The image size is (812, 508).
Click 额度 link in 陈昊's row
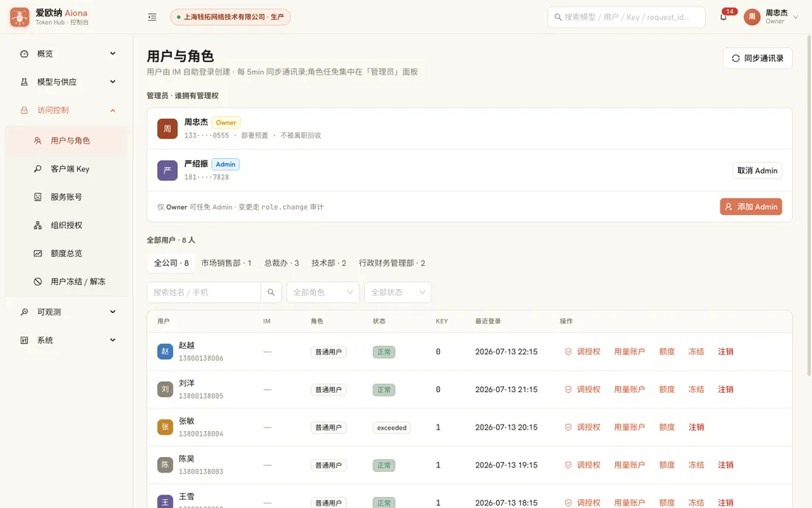(667, 465)
